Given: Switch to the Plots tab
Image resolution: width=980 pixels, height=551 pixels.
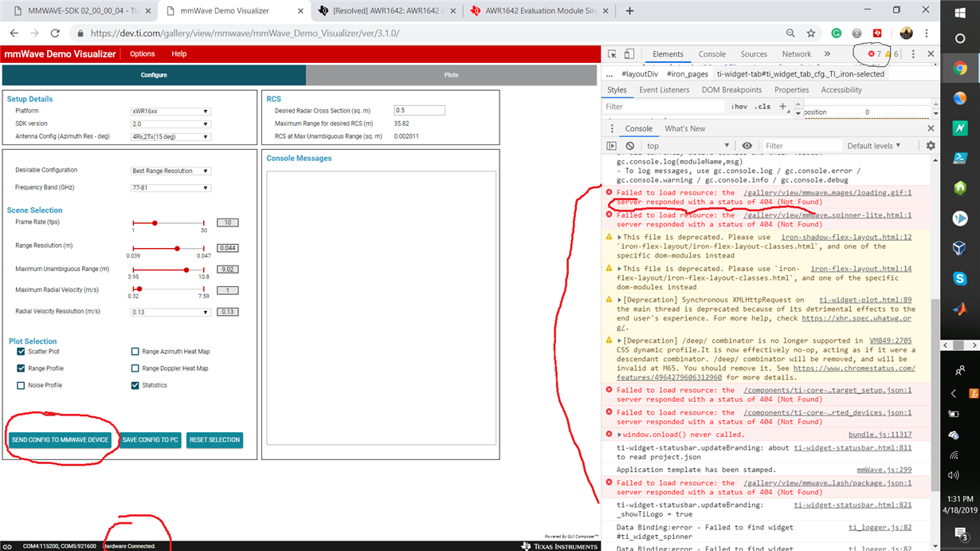Looking at the screenshot, I should (x=451, y=75).
